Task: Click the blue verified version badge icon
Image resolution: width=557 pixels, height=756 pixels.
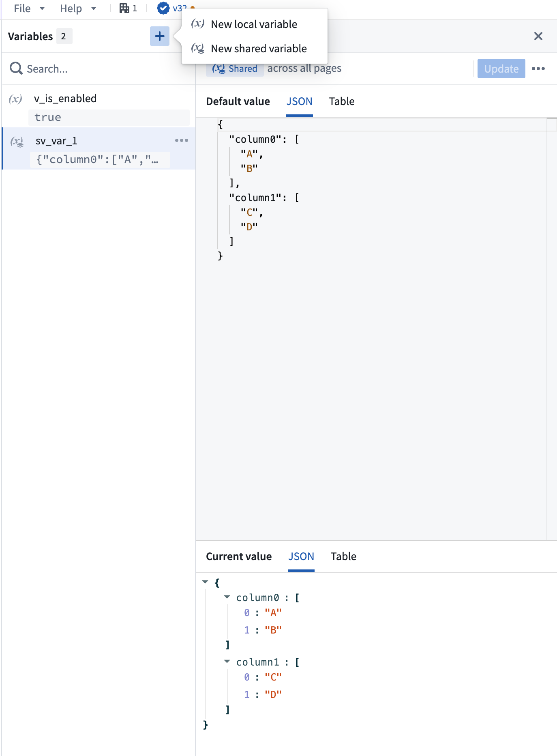Action: pyautogui.click(x=163, y=8)
